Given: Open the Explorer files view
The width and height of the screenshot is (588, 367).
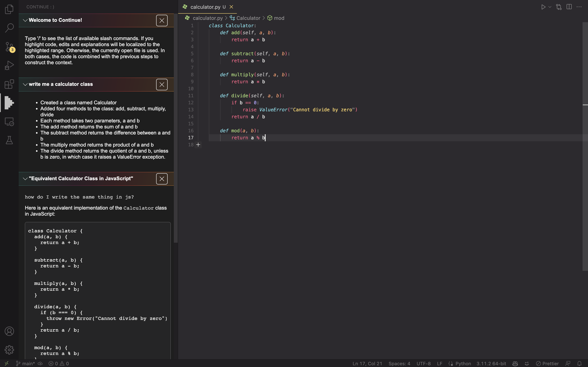Looking at the screenshot, I should click(9, 9).
